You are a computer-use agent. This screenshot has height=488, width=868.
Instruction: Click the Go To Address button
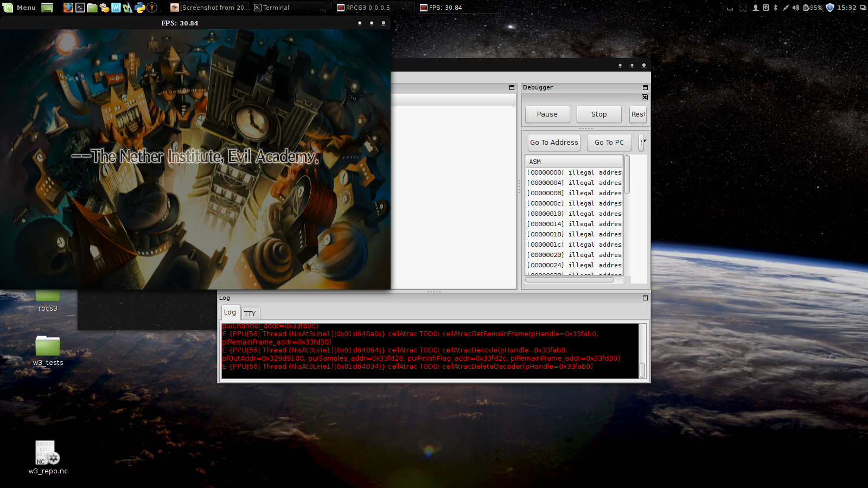tap(554, 143)
